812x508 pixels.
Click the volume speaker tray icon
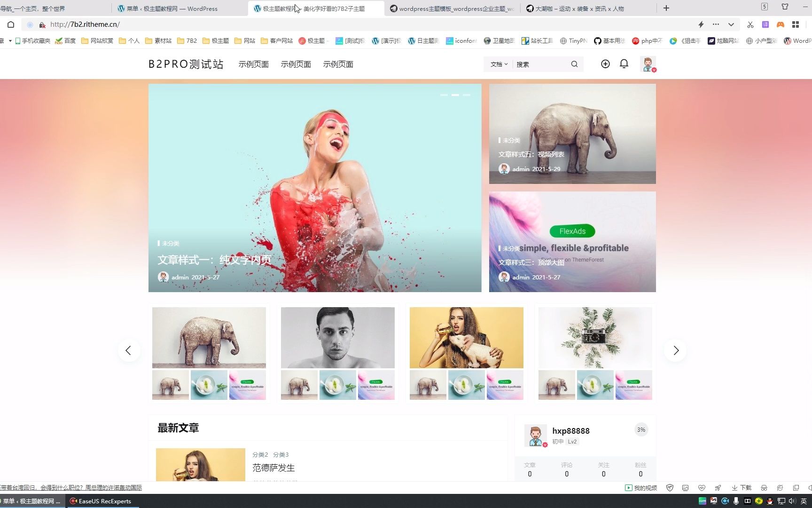click(x=792, y=501)
